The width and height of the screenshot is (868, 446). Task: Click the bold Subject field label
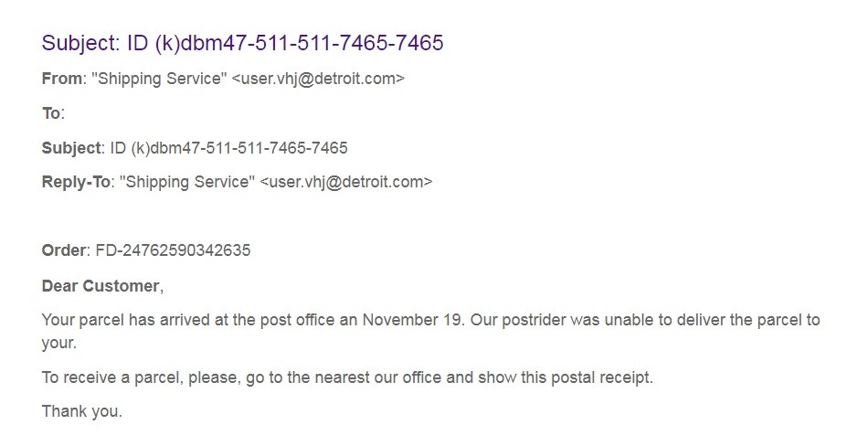point(71,148)
